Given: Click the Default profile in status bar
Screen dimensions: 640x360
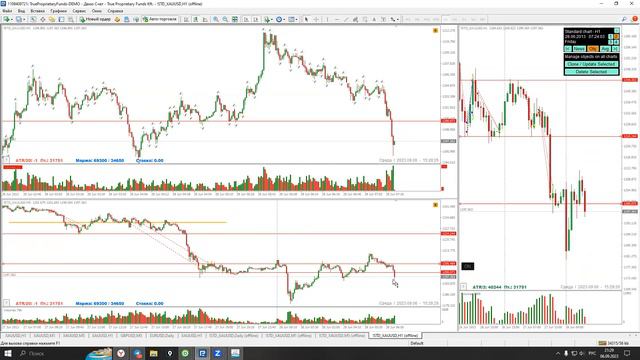Looking at the screenshot, I should point(417,343).
